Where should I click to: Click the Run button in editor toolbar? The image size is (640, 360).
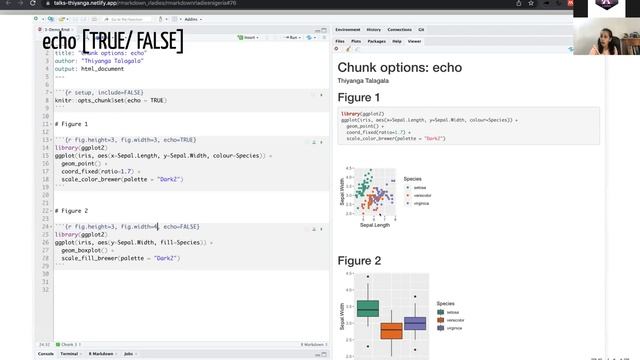click(293, 38)
